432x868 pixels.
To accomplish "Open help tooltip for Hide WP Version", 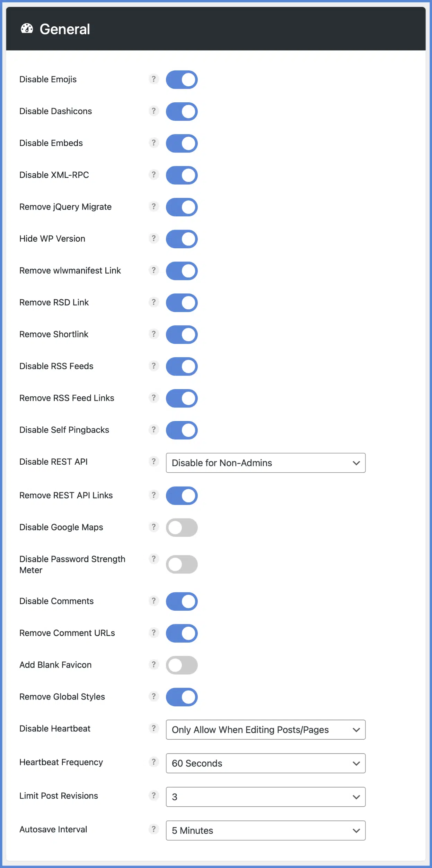I will [153, 238].
